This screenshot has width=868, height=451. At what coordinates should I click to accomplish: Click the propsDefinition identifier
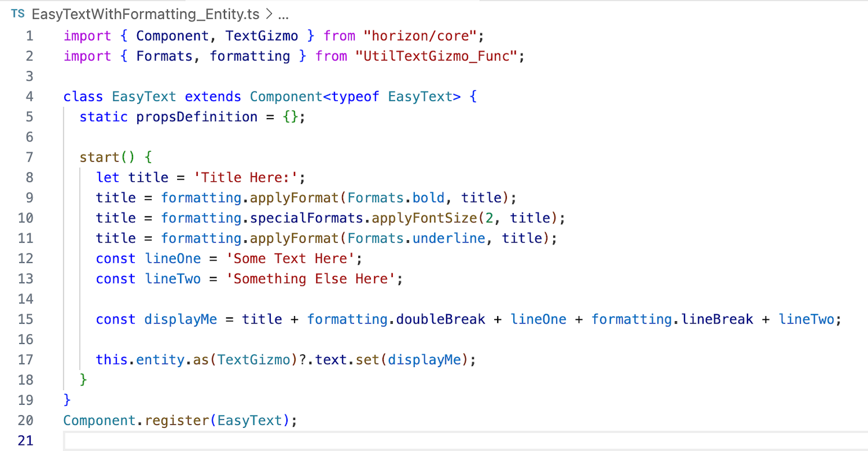click(x=197, y=117)
